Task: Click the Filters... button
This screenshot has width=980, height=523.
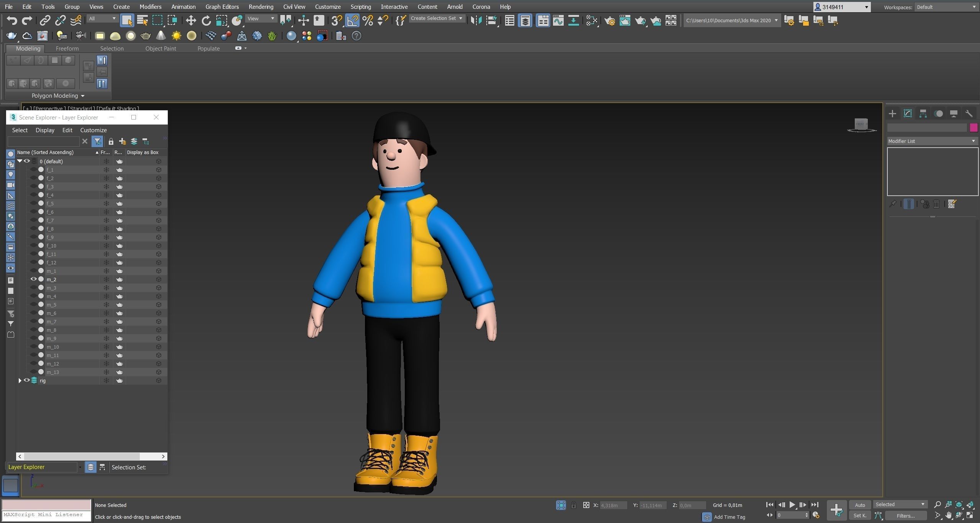Action: tap(905, 516)
